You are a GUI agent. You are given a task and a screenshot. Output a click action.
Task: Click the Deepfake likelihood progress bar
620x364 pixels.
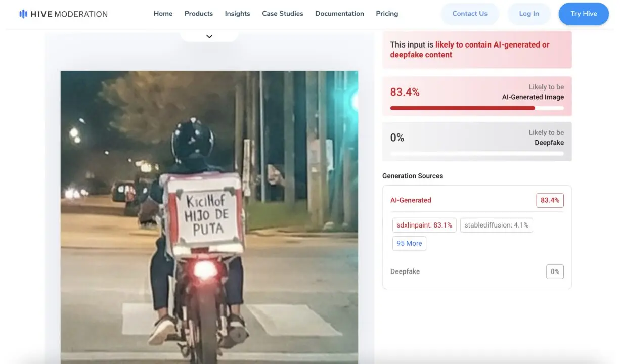point(476,153)
